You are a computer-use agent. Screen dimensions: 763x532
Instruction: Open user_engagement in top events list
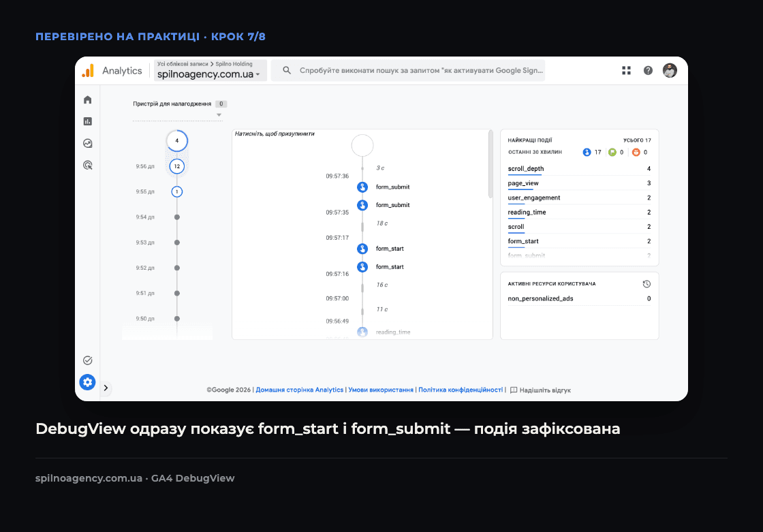click(x=579, y=198)
